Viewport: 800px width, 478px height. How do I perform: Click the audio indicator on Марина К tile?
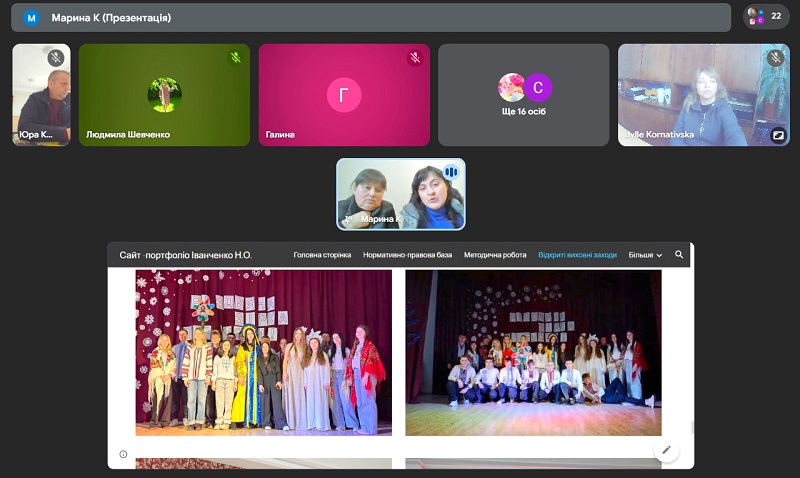point(450,172)
